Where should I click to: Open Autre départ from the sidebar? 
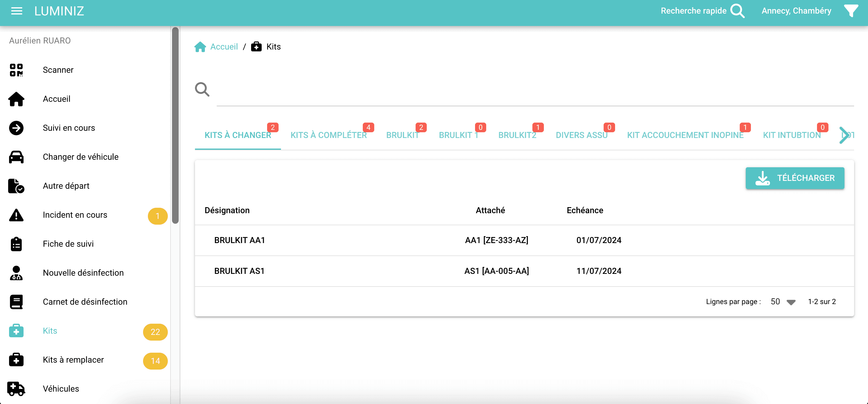(66, 186)
